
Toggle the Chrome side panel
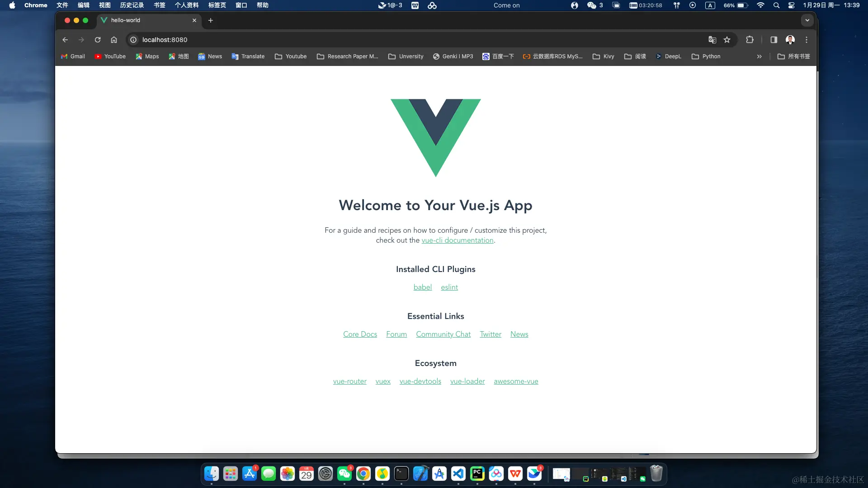(x=774, y=40)
